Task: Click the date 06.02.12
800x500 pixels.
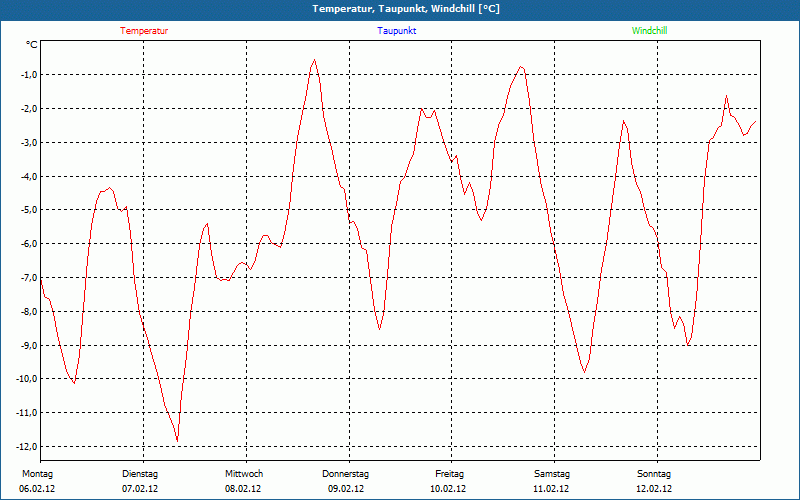Action: [x=37, y=489]
